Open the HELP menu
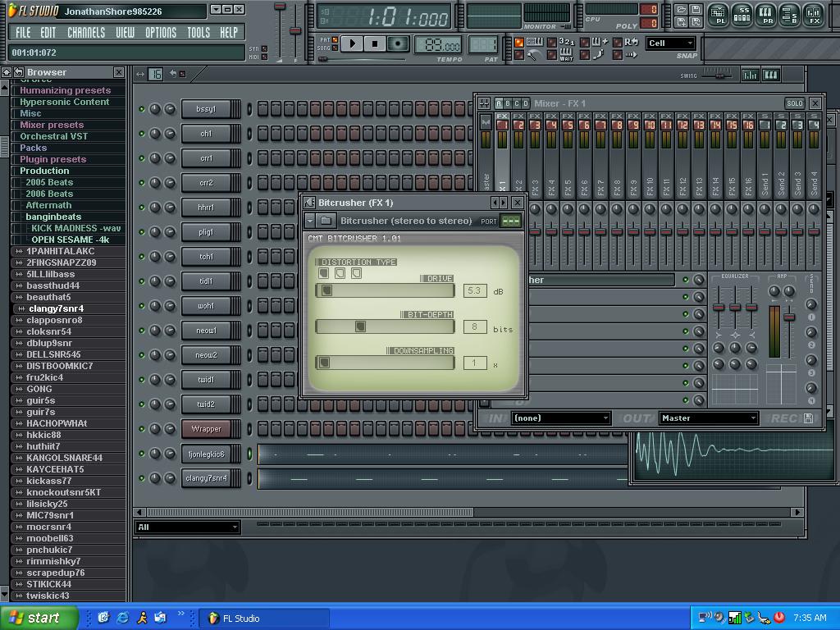 pyautogui.click(x=229, y=33)
